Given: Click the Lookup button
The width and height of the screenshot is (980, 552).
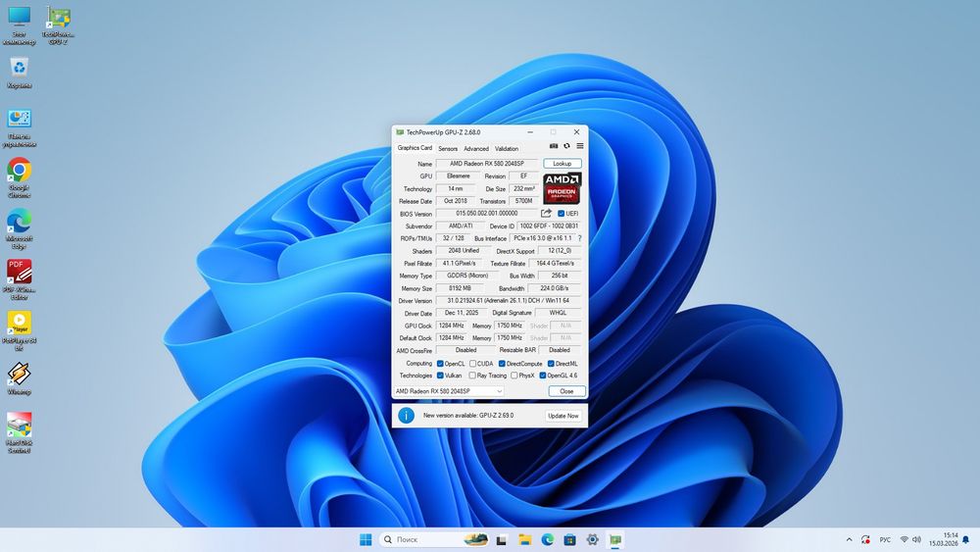Looking at the screenshot, I should click(x=562, y=164).
